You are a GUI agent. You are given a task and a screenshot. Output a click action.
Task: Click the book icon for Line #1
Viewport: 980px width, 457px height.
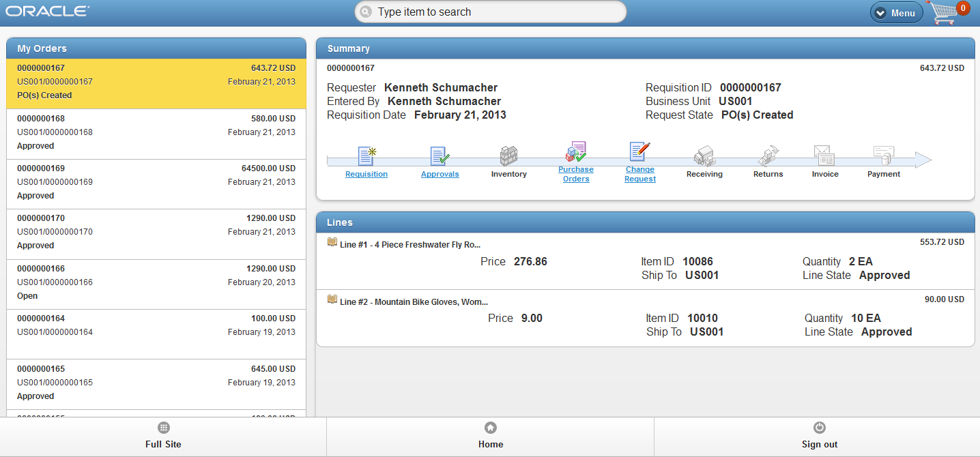(332, 242)
